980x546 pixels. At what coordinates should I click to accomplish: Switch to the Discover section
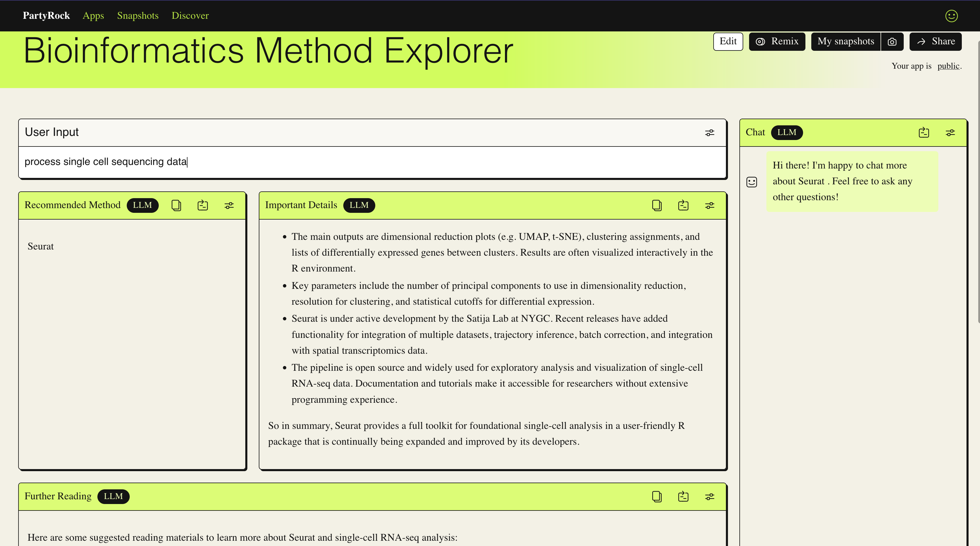[x=190, y=16]
